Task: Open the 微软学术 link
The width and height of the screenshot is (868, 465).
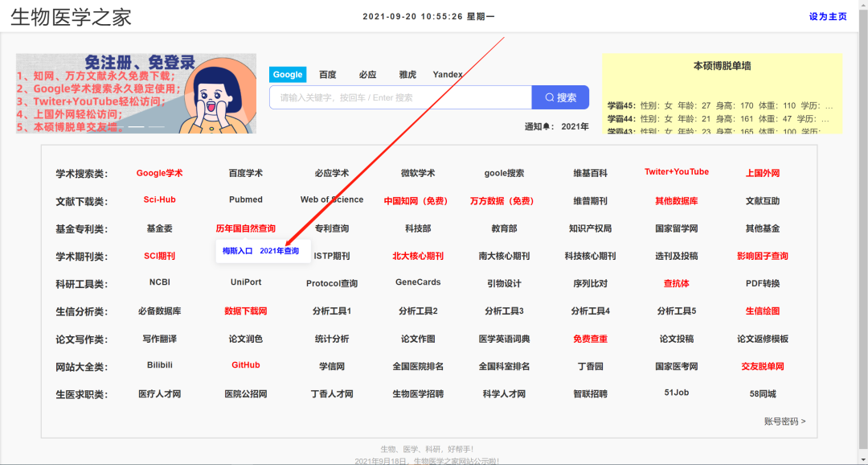Action: [x=418, y=173]
